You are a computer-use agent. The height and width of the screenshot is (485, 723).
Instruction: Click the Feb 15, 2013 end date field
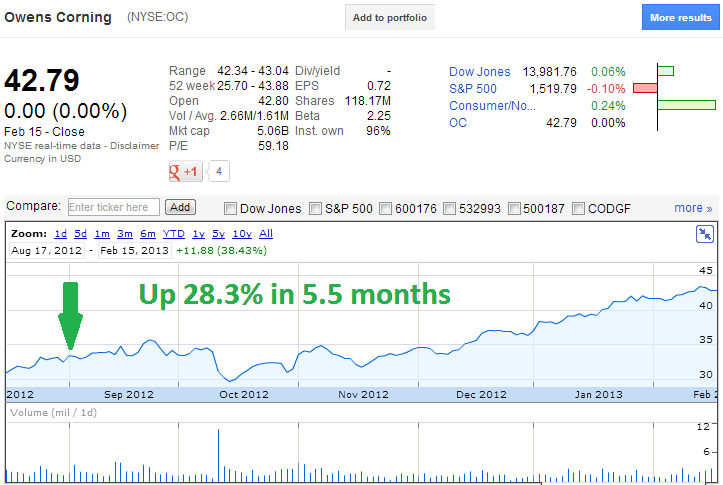[135, 250]
